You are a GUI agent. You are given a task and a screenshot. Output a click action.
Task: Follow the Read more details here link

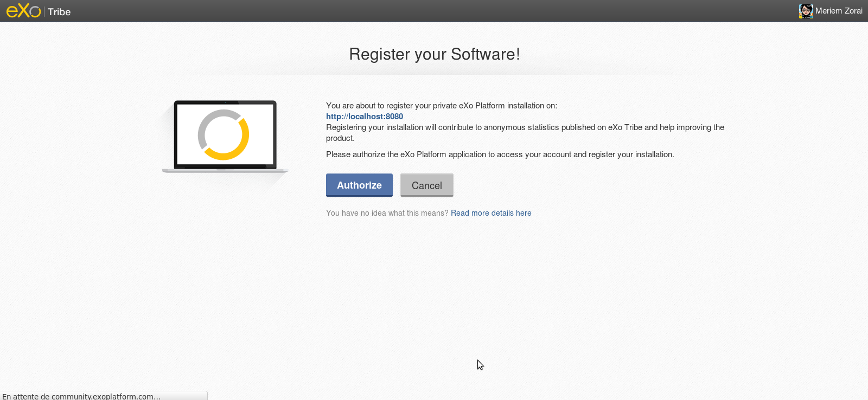[x=491, y=213]
